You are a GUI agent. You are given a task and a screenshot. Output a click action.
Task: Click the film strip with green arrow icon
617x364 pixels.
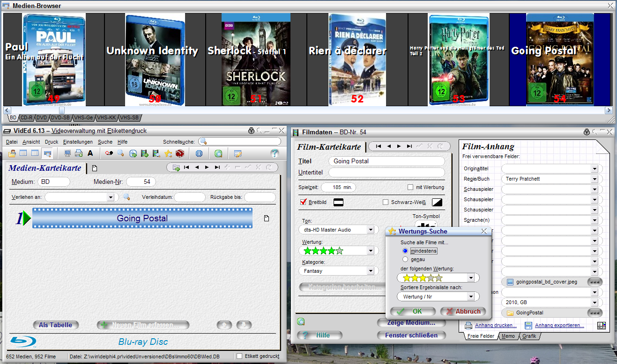(x=144, y=153)
